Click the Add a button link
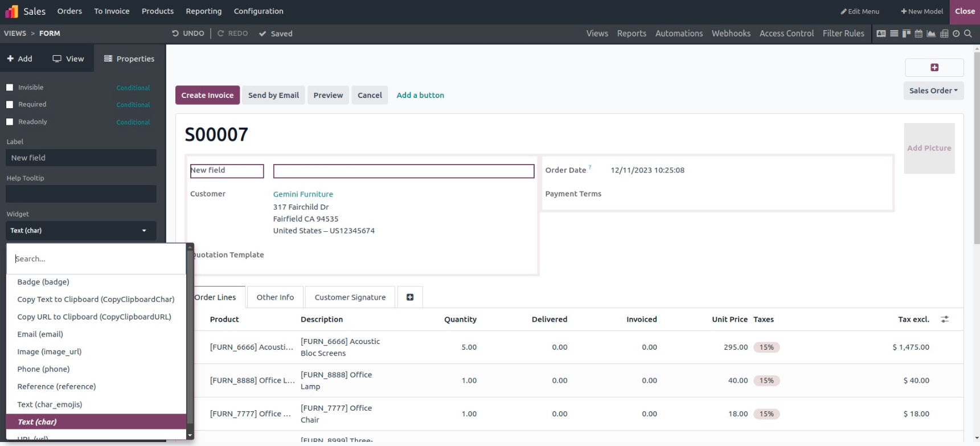The height and width of the screenshot is (446, 980). (420, 95)
